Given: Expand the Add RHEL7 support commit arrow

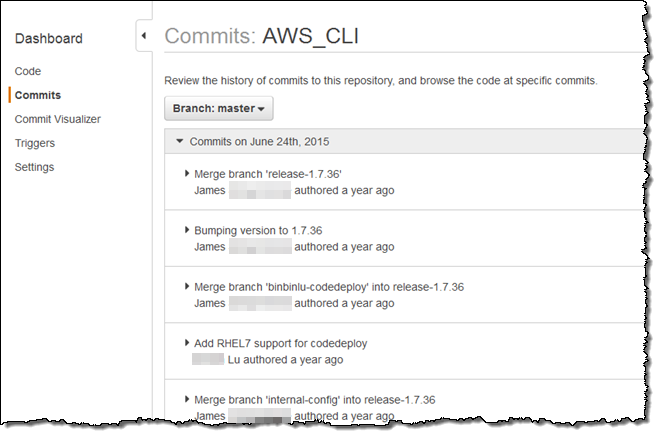Looking at the screenshot, I should tap(187, 342).
